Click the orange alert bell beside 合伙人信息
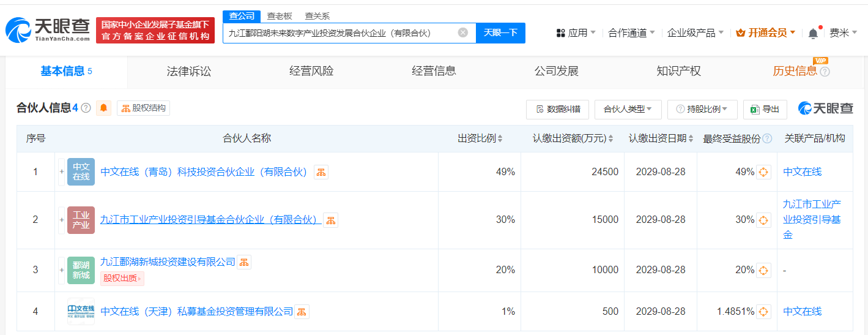This screenshot has height=335, width=868. pyautogui.click(x=103, y=108)
